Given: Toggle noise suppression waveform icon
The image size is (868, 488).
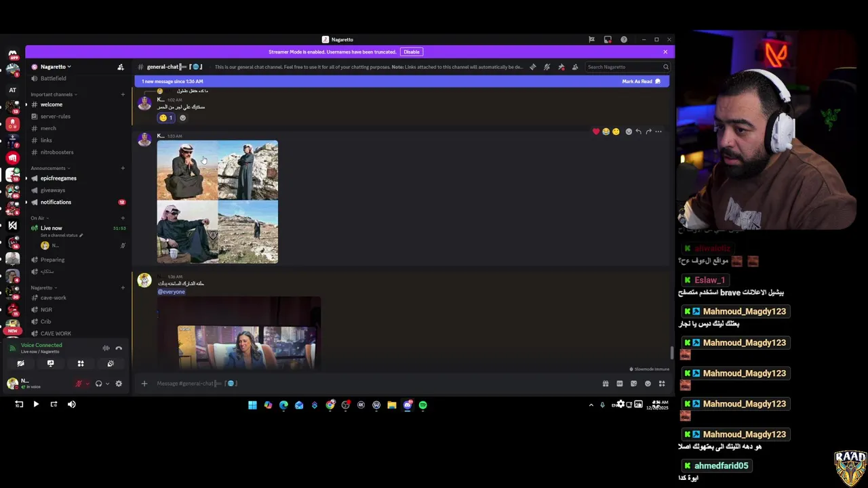Looking at the screenshot, I should pos(106,348).
